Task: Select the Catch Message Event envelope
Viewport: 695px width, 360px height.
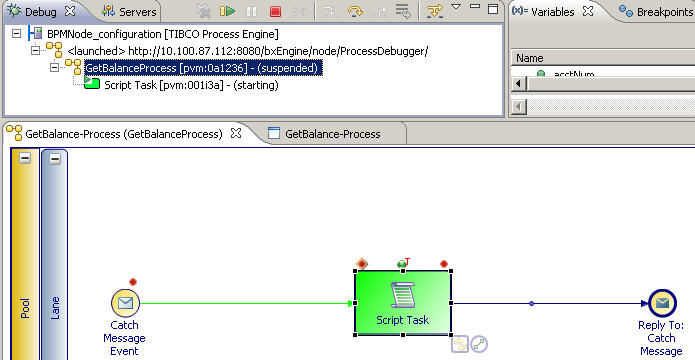Action: [x=125, y=303]
